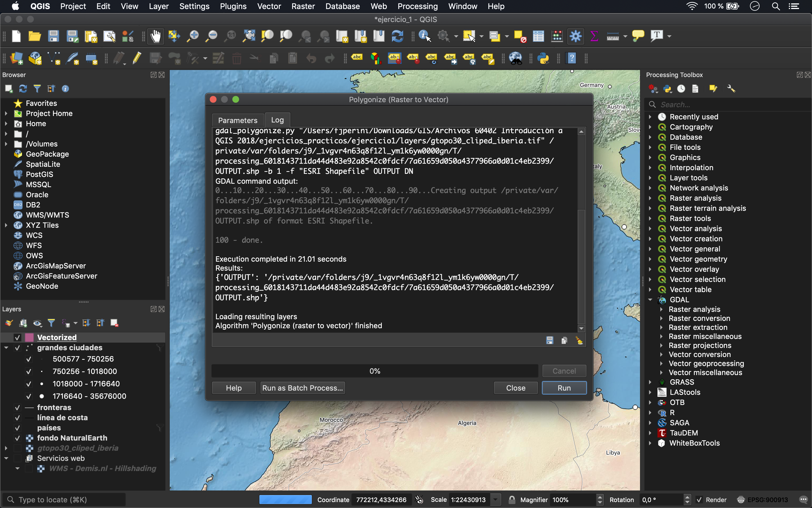Click the Vectorized layer pink color swatch
The width and height of the screenshot is (812, 508).
point(29,337)
